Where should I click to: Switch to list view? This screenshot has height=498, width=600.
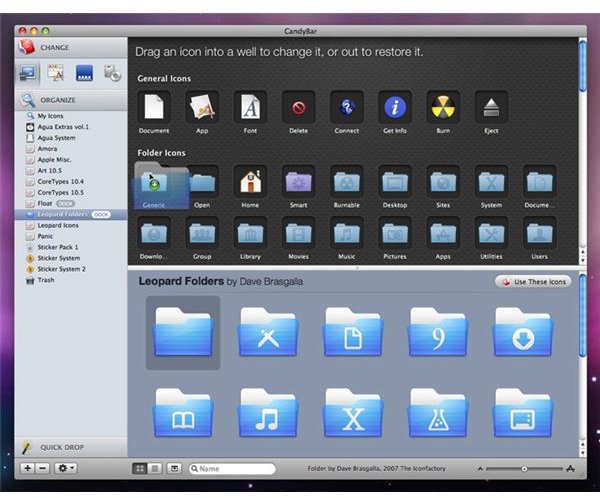point(155,468)
